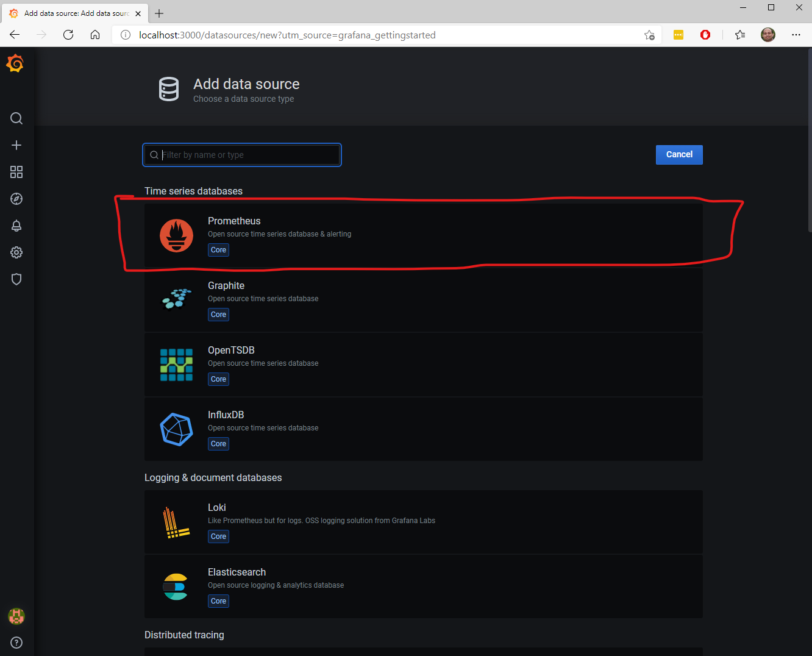Click the Core badge under Loki
The height and width of the screenshot is (656, 812).
[x=218, y=537]
